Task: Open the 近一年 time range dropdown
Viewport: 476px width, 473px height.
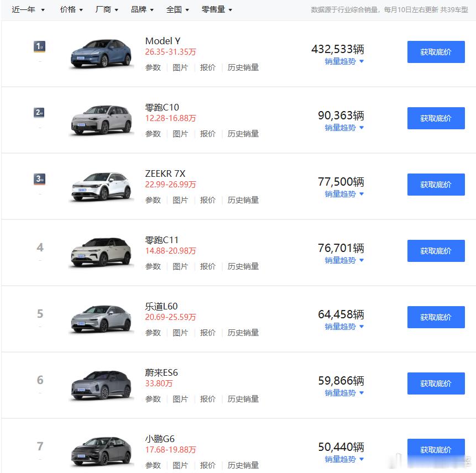Action: [x=28, y=9]
